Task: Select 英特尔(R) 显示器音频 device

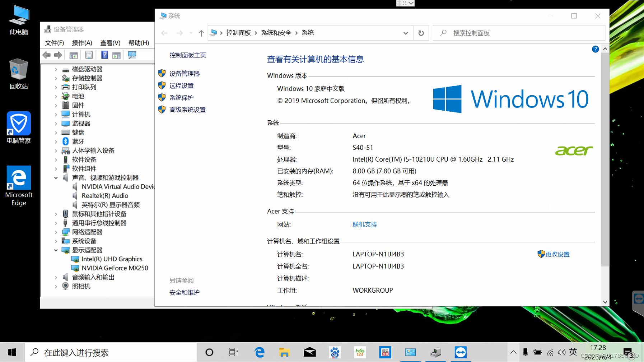Action: pos(111,205)
